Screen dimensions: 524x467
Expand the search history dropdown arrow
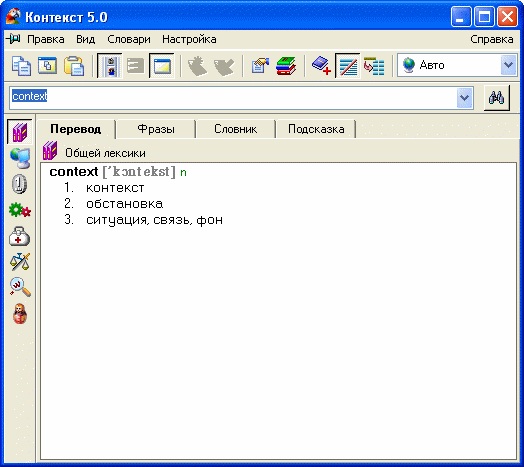pyautogui.click(x=465, y=98)
